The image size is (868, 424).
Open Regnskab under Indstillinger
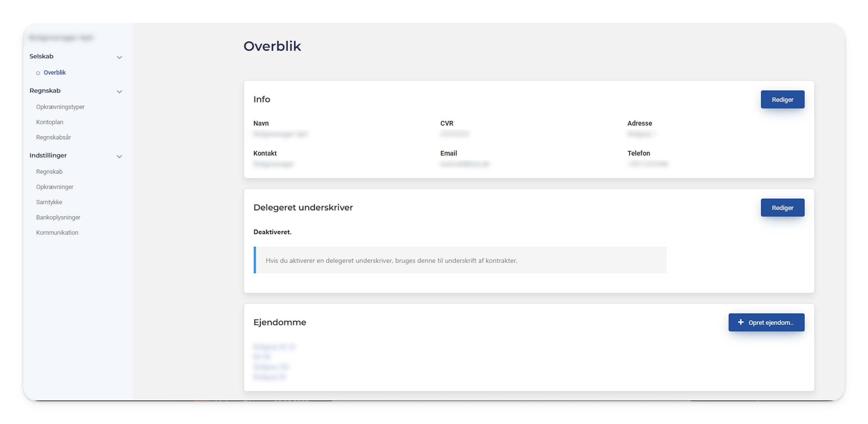pyautogui.click(x=49, y=172)
